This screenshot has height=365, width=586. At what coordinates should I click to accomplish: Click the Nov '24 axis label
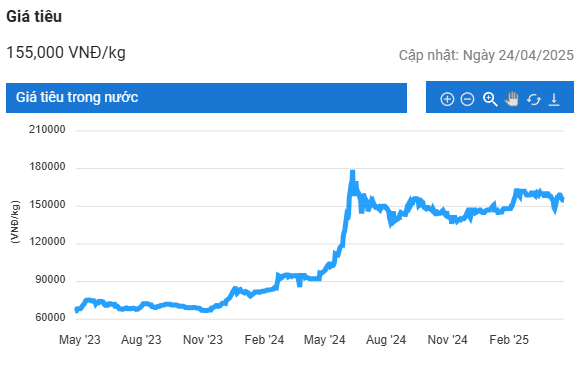pyautogui.click(x=447, y=340)
